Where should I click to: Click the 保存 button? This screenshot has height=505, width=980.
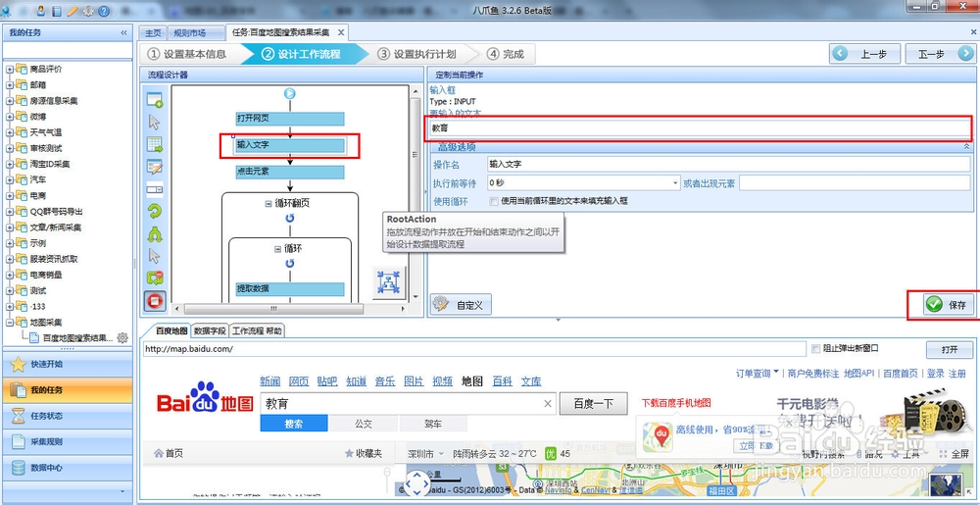point(946,305)
